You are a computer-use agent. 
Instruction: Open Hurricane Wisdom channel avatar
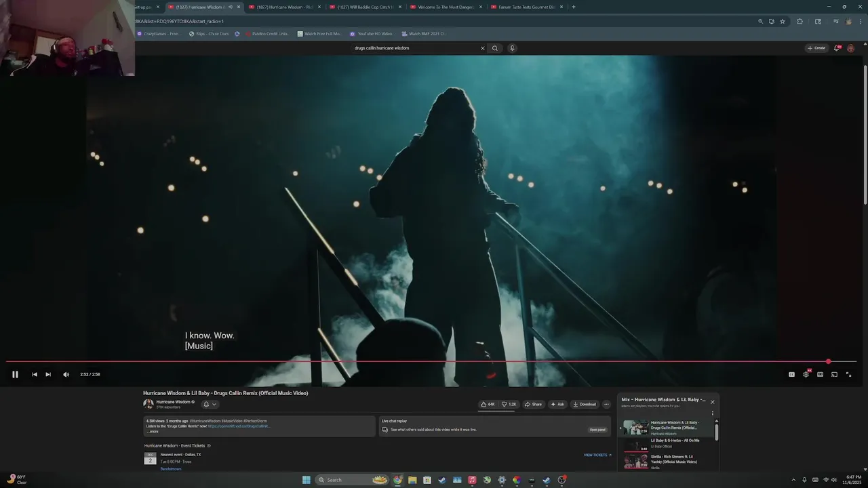point(148,404)
